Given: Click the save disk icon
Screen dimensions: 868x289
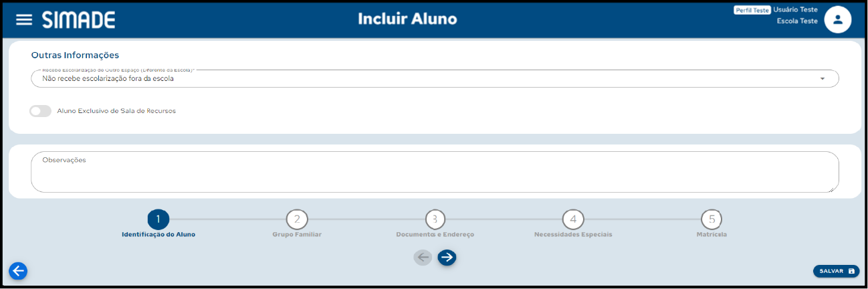Looking at the screenshot, I should [x=851, y=271].
